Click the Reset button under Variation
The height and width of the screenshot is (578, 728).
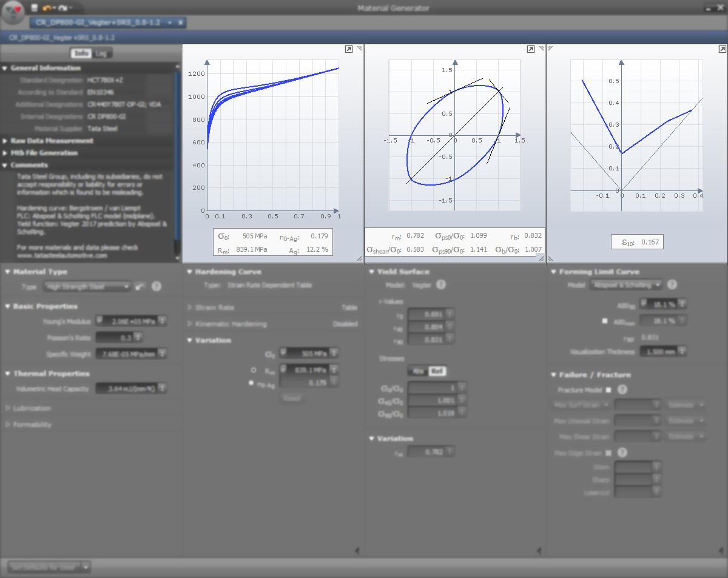pyautogui.click(x=292, y=398)
